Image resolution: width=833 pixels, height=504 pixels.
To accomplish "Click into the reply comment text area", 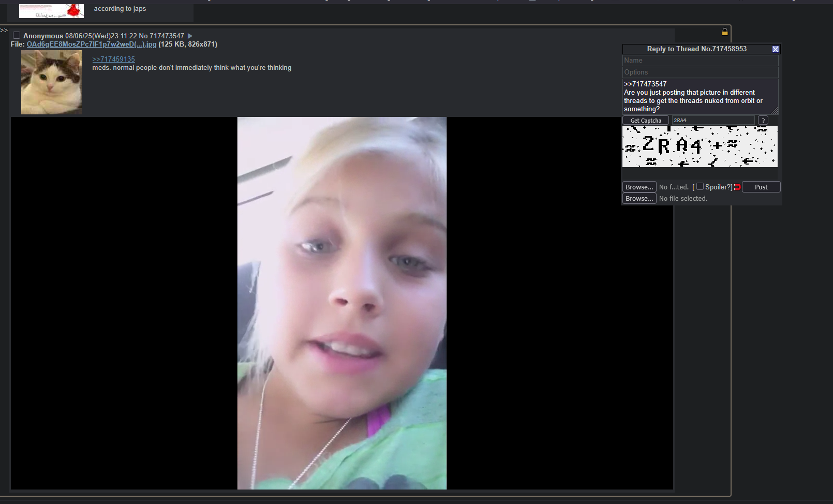I will point(700,97).
